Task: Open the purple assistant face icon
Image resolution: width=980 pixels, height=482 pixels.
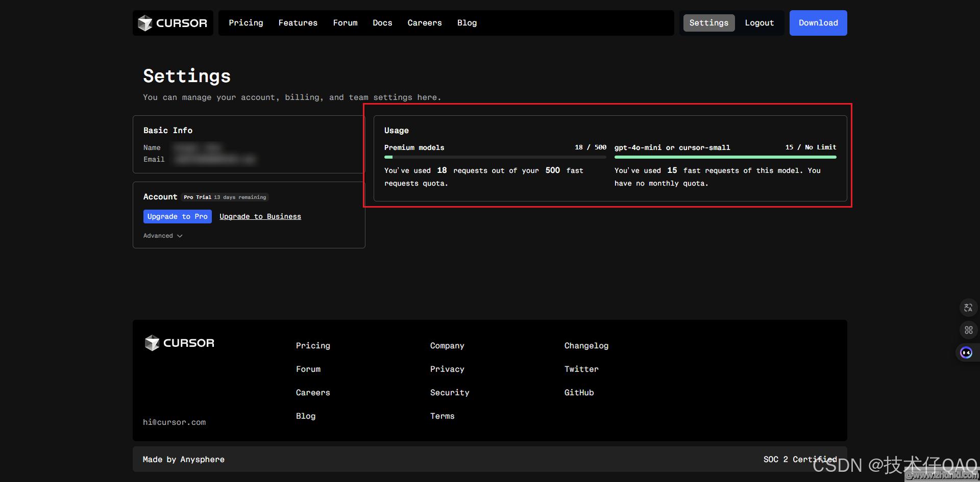Action: tap(966, 352)
